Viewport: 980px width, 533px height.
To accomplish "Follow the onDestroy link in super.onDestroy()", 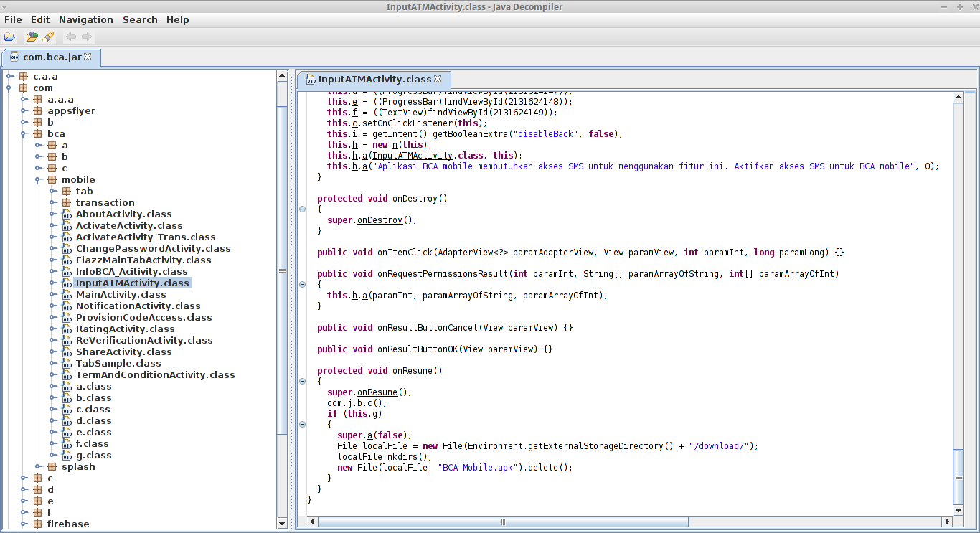I will click(380, 220).
